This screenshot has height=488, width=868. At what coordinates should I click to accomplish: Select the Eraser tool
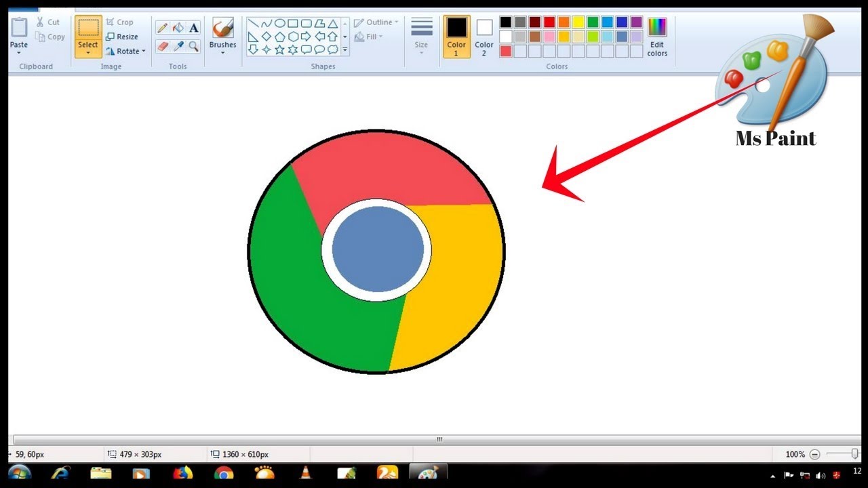(x=162, y=46)
